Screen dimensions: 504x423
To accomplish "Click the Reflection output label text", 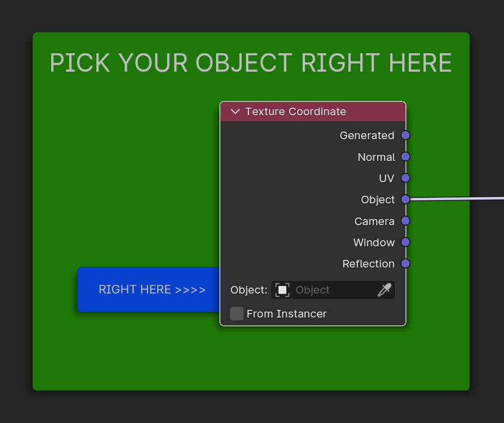I will [x=368, y=264].
